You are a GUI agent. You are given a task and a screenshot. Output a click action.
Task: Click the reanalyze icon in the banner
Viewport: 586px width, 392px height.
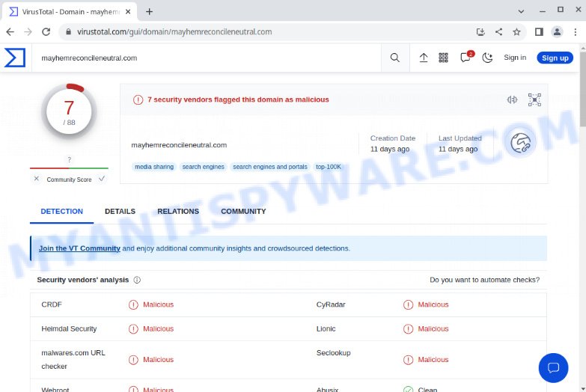coord(512,99)
